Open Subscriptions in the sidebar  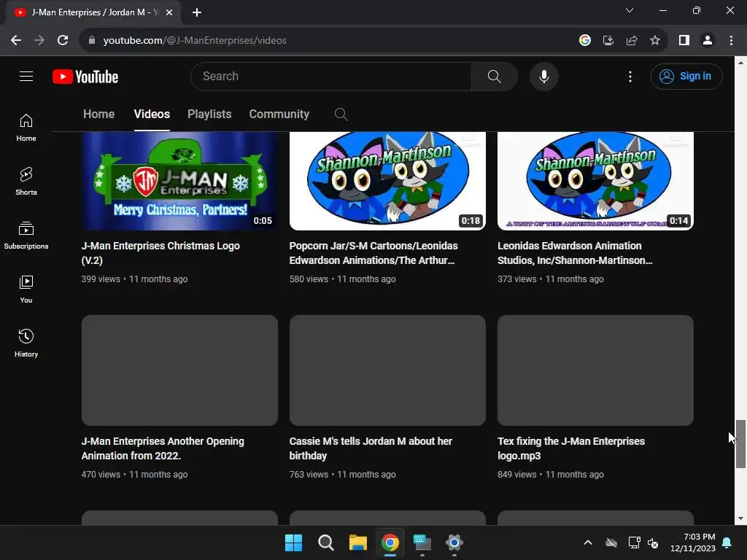[26, 236]
